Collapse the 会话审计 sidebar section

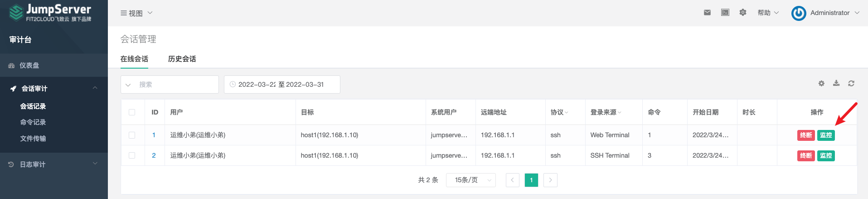[95, 88]
